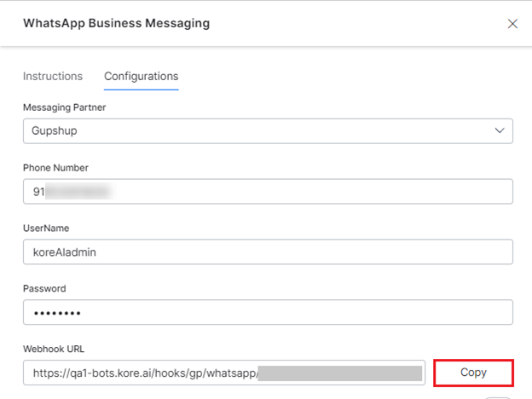Image resolution: width=532 pixels, height=399 pixels.
Task: Click the Phone Number label
Action: click(55, 168)
